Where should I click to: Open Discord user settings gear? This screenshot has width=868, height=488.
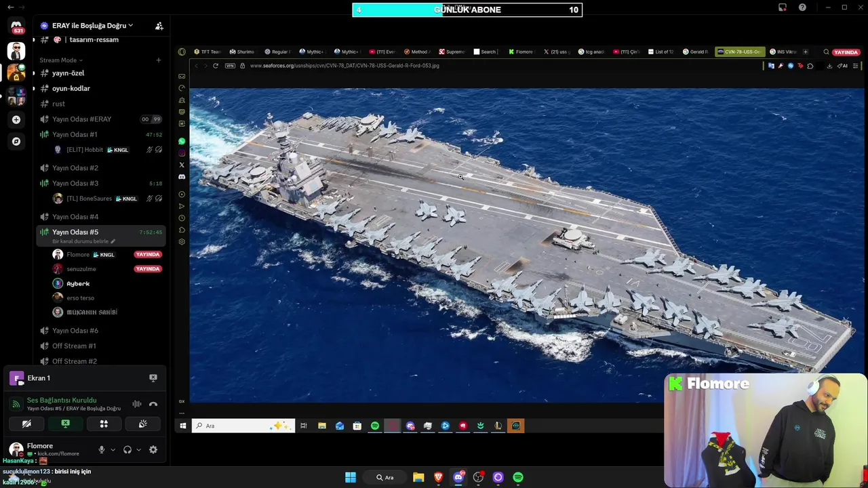pyautogui.click(x=153, y=450)
